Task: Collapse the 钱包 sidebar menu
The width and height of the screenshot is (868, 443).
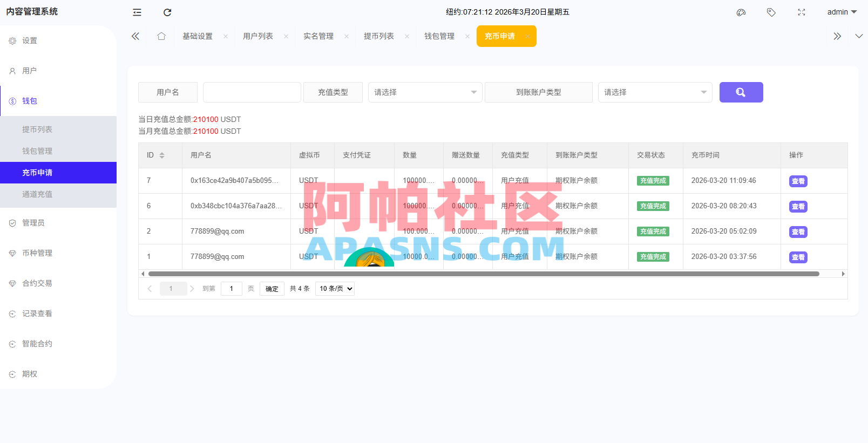Action: pyautogui.click(x=58, y=101)
